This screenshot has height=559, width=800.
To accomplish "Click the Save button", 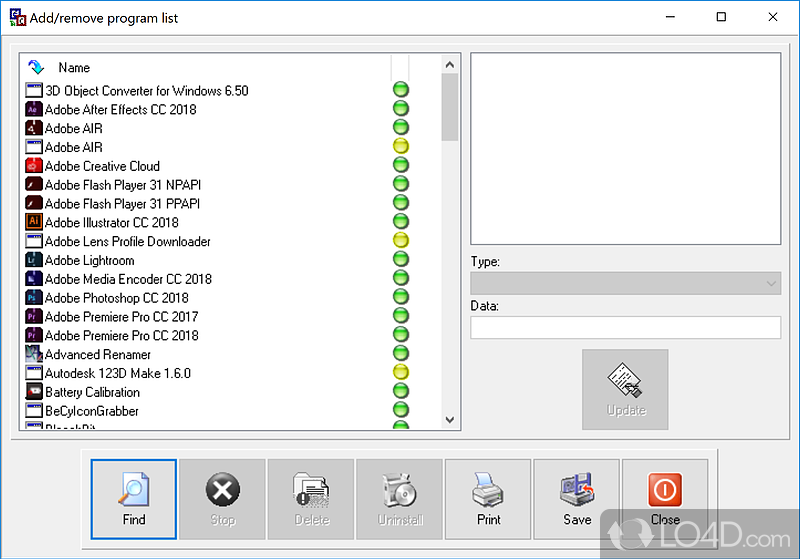I will (x=577, y=499).
